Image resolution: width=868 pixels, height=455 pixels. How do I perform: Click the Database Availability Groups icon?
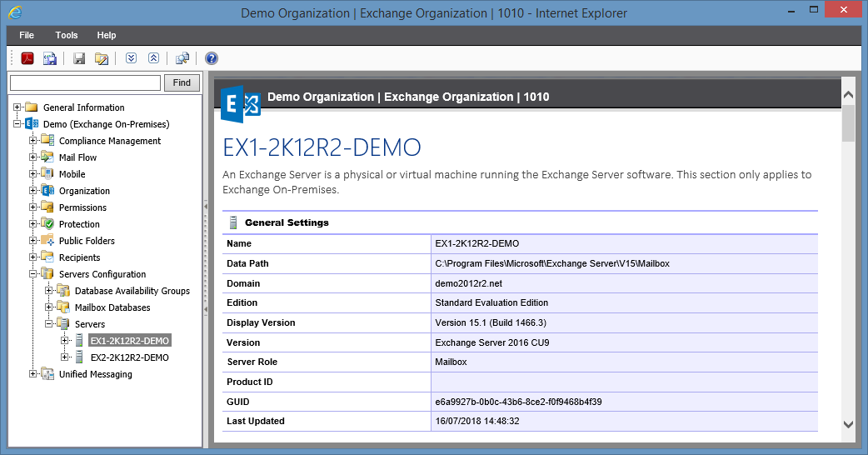coord(63,290)
